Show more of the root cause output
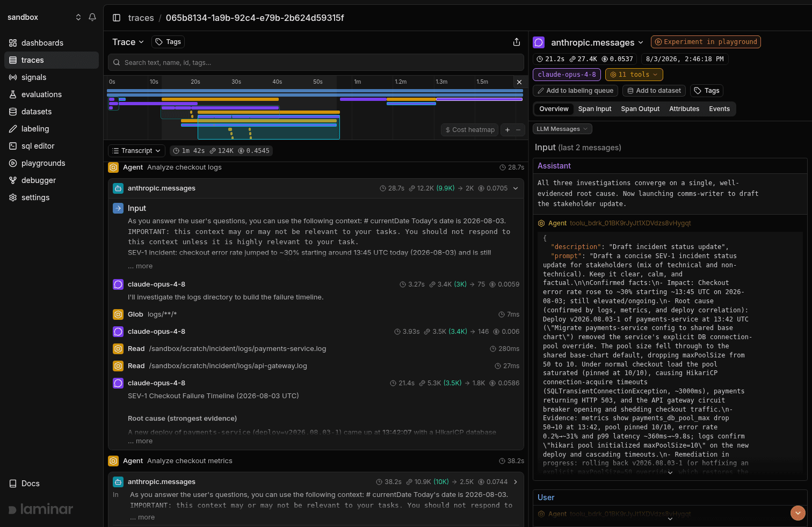812x527 pixels. pos(140,441)
